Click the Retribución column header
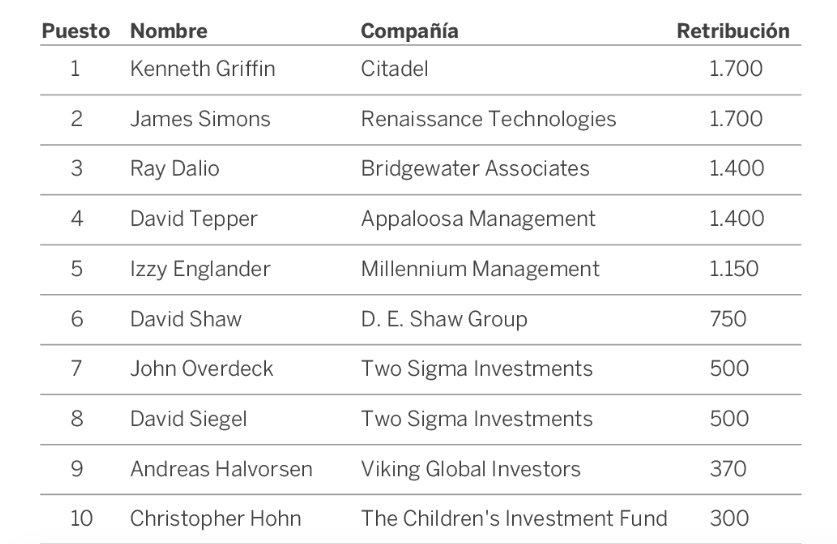 point(732,31)
